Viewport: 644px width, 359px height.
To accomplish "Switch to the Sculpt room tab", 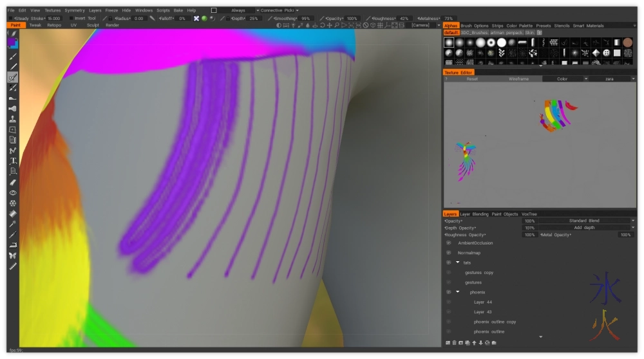I will point(93,25).
